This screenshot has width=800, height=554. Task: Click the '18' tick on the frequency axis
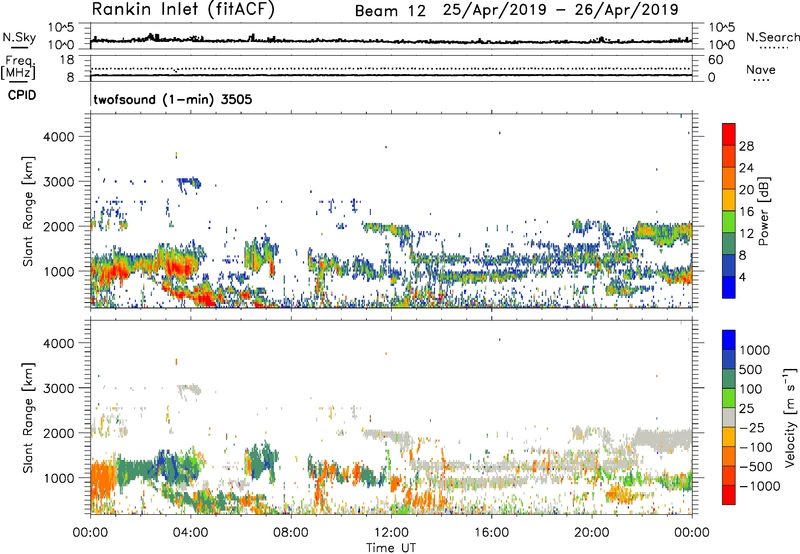(x=67, y=60)
